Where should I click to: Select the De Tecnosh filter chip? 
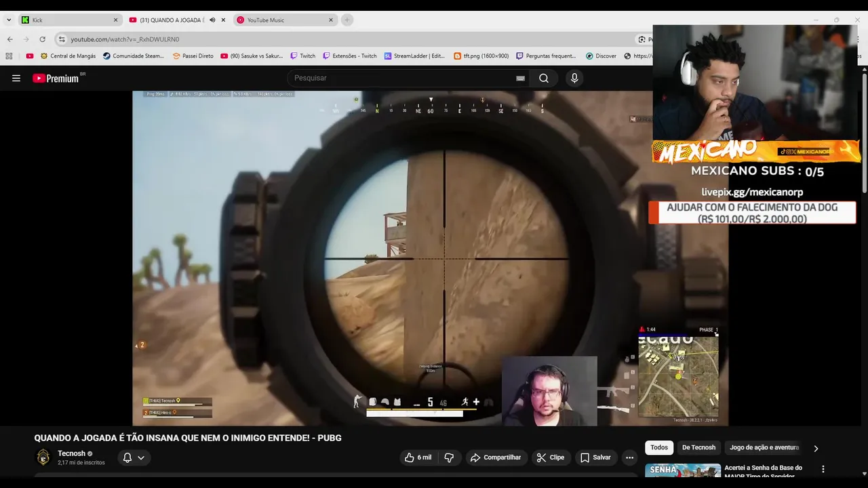point(698,447)
